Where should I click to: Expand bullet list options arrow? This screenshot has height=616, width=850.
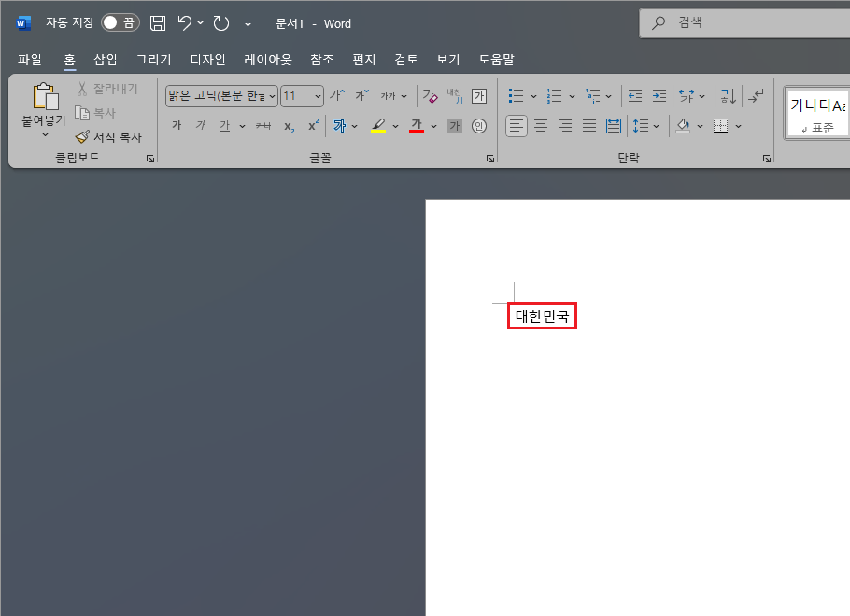(x=533, y=96)
